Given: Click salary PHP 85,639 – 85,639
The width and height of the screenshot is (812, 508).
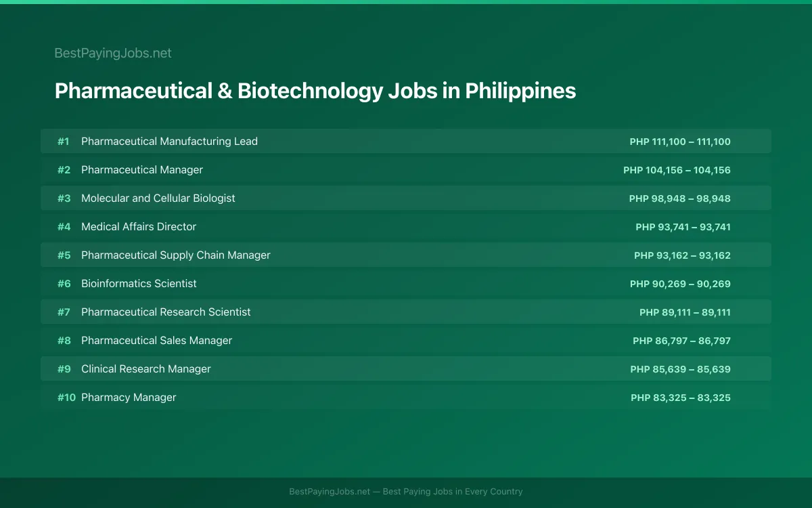Looking at the screenshot, I should click(680, 369).
